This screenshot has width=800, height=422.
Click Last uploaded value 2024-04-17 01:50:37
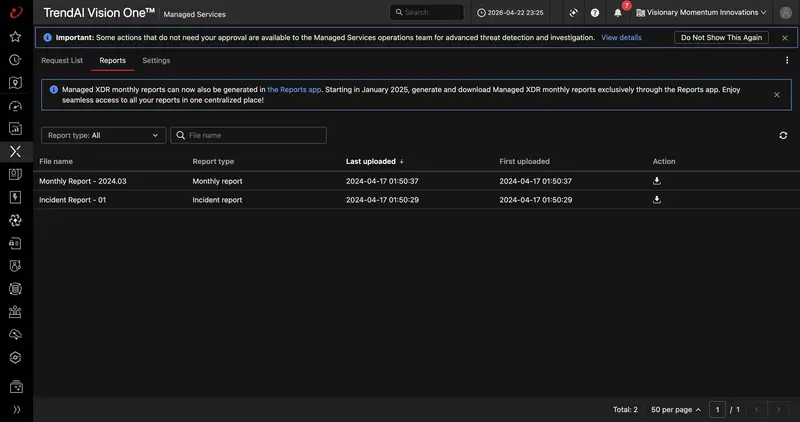382,181
